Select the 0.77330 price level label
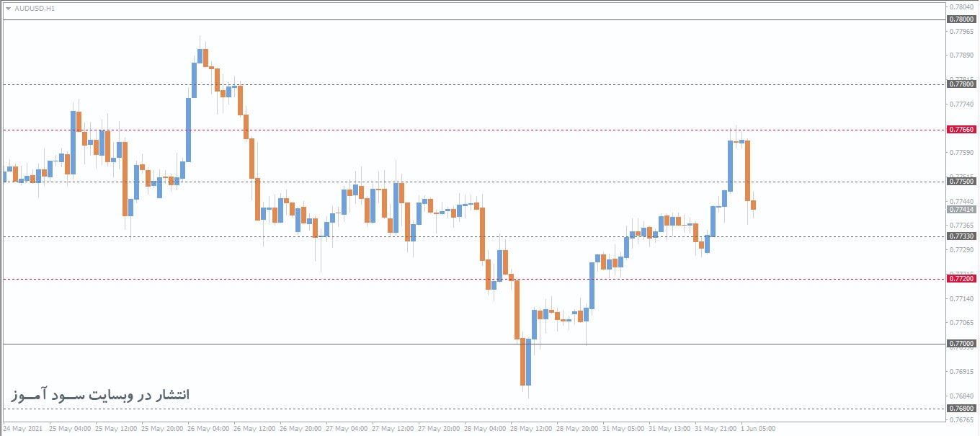 [x=962, y=236]
